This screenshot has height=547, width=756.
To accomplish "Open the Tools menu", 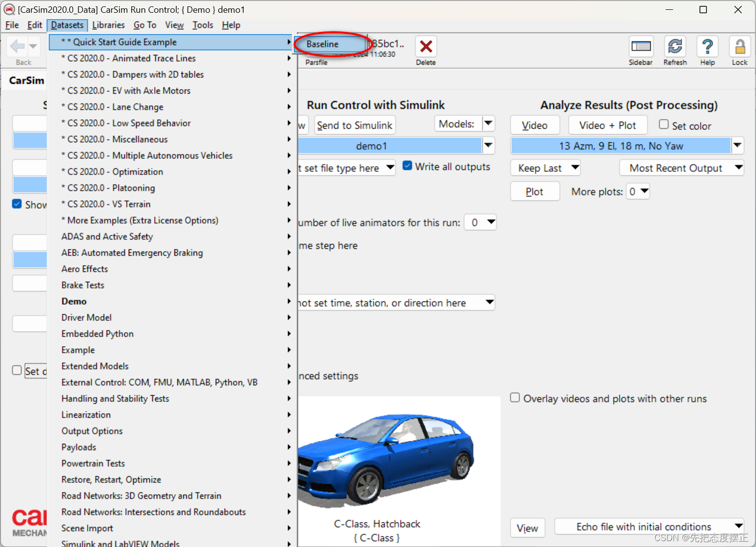I will [203, 25].
